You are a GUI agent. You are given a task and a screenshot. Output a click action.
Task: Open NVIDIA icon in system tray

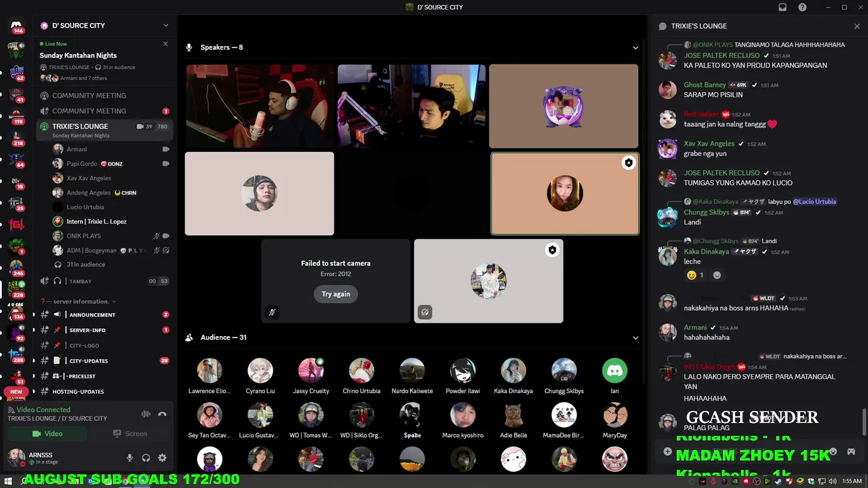click(735, 481)
